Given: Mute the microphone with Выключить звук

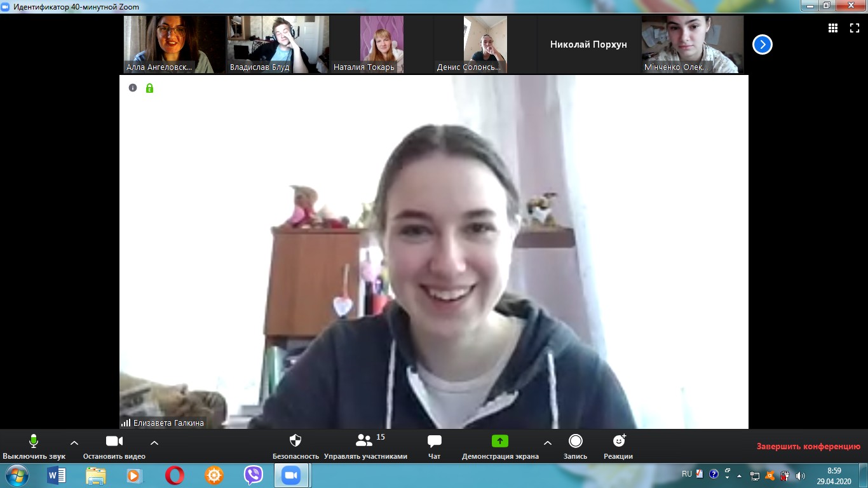Looking at the screenshot, I should (34, 447).
